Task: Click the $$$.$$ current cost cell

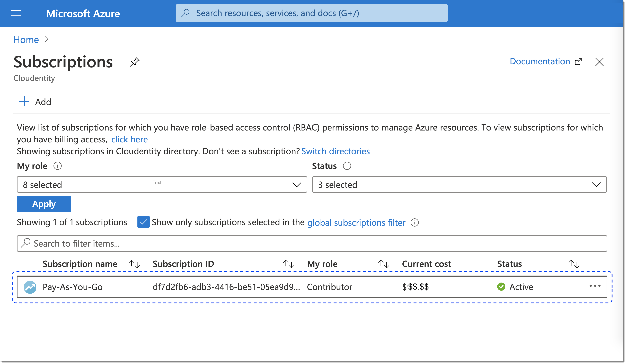Action: tap(415, 287)
